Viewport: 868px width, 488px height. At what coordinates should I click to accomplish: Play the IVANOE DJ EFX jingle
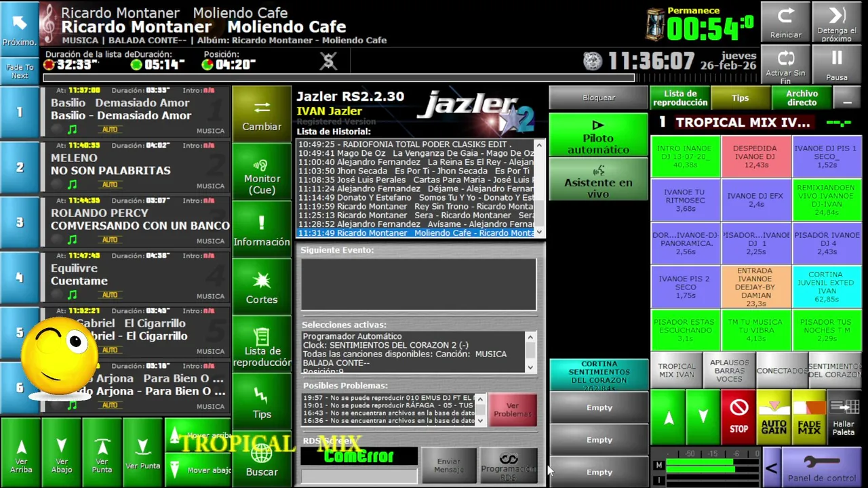point(755,200)
